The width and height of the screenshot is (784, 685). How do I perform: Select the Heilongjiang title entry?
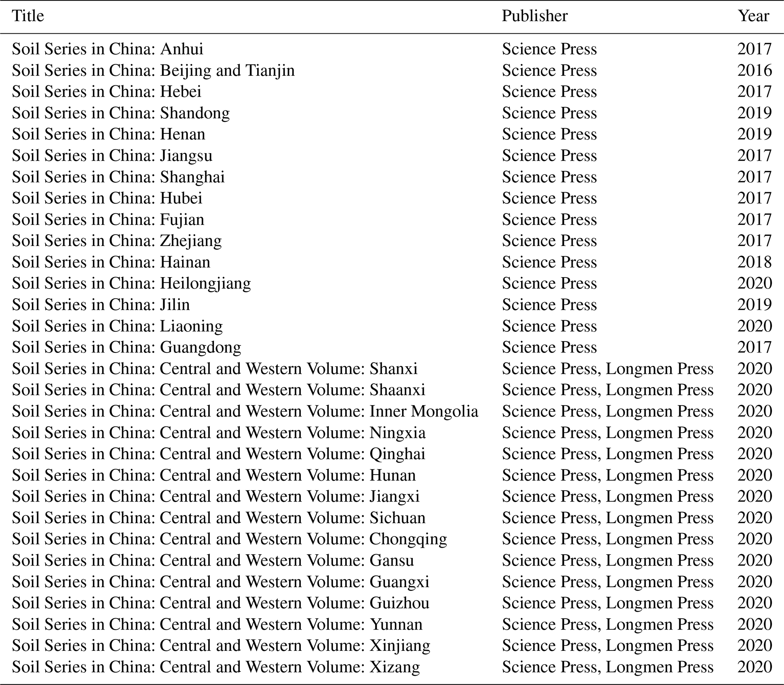131,284
